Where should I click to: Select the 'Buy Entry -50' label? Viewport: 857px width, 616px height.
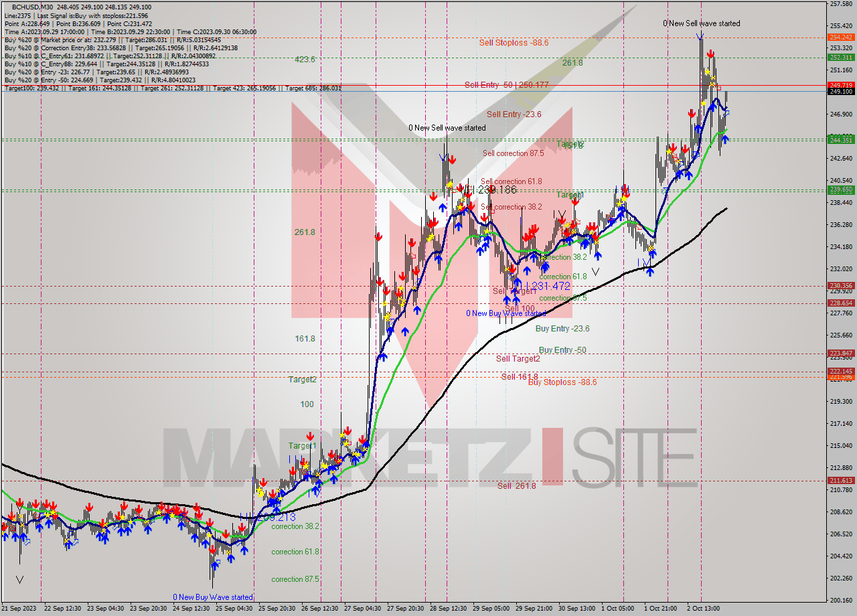[562, 350]
